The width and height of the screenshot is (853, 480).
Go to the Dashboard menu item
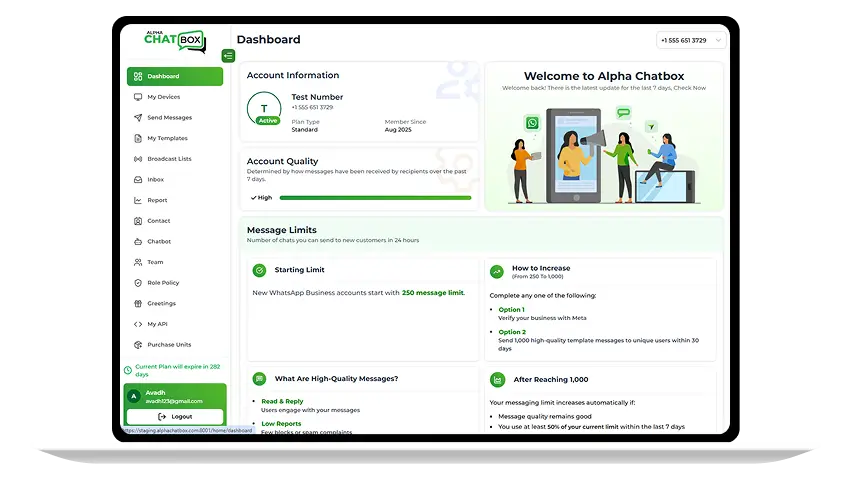pyautogui.click(x=175, y=76)
